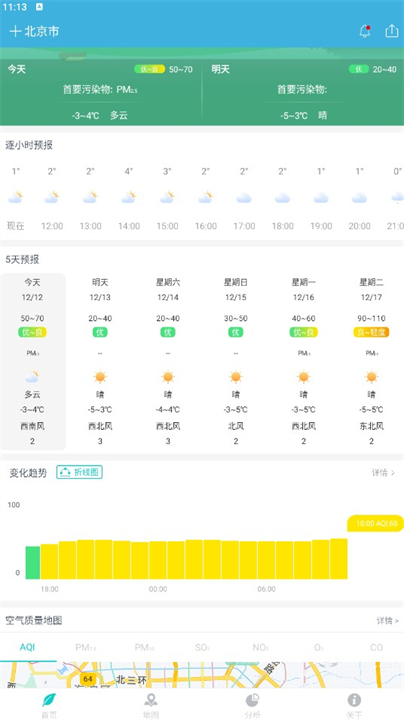This screenshot has height=720, width=404.
Task: Select the SO2 map tab
Action: point(202,647)
